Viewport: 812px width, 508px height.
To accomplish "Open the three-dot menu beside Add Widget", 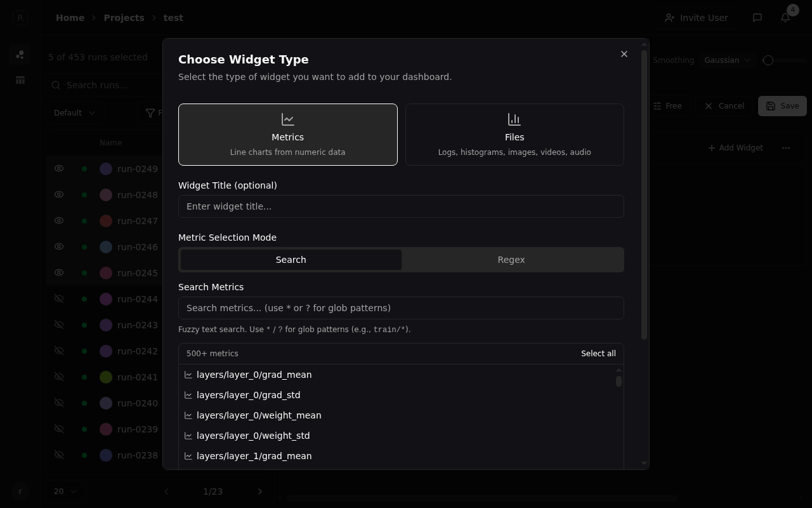I will 786,147.
